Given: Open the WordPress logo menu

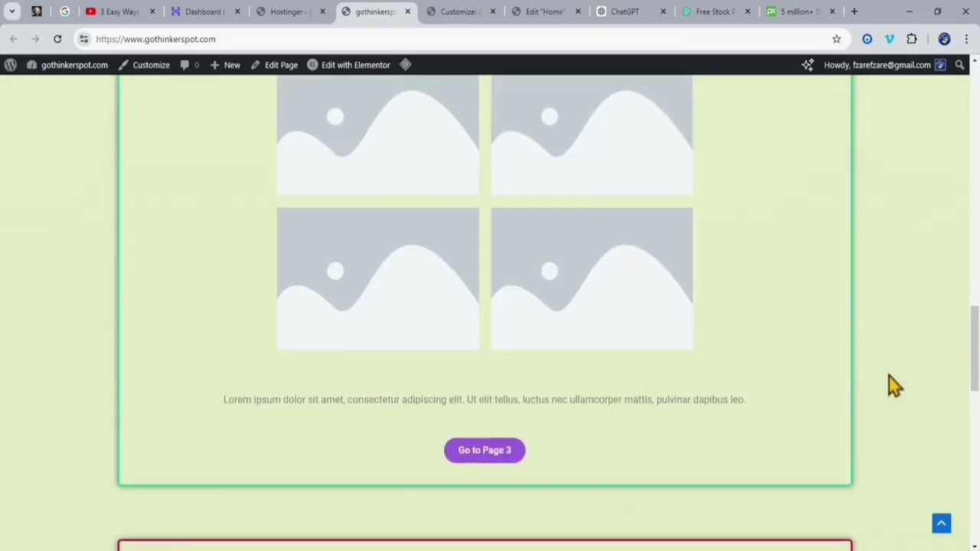Looking at the screenshot, I should click(x=11, y=65).
